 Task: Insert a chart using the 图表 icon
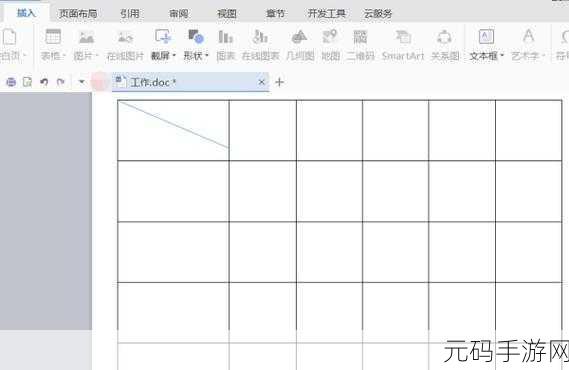tap(226, 37)
